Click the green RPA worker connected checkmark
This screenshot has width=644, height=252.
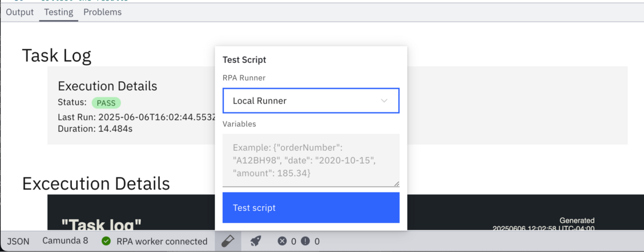click(106, 241)
